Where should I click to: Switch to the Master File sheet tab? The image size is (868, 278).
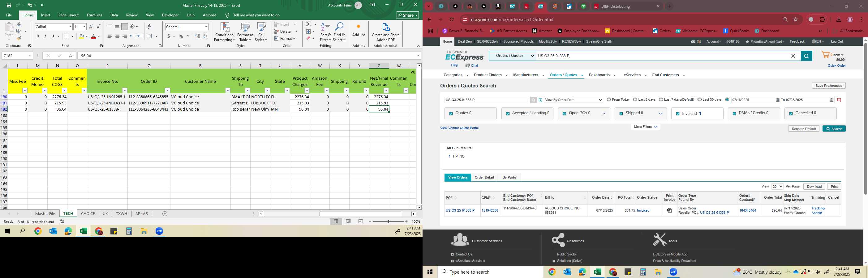point(45,214)
